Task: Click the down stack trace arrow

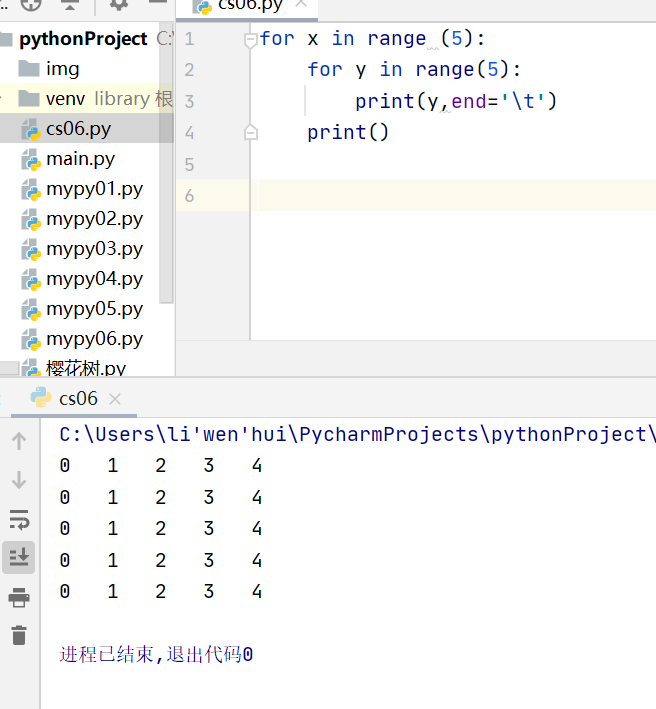Action: (x=19, y=480)
